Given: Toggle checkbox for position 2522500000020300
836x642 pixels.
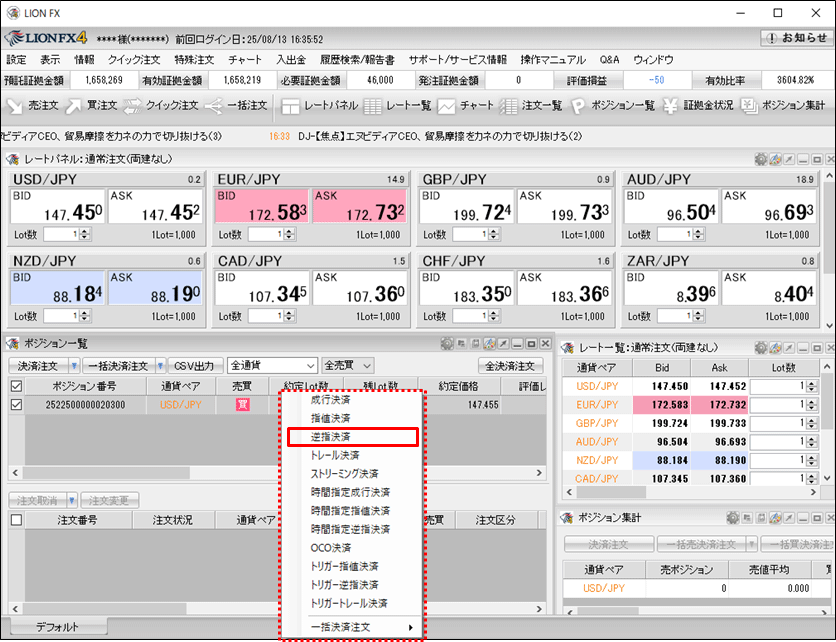Looking at the screenshot, I should (15, 405).
